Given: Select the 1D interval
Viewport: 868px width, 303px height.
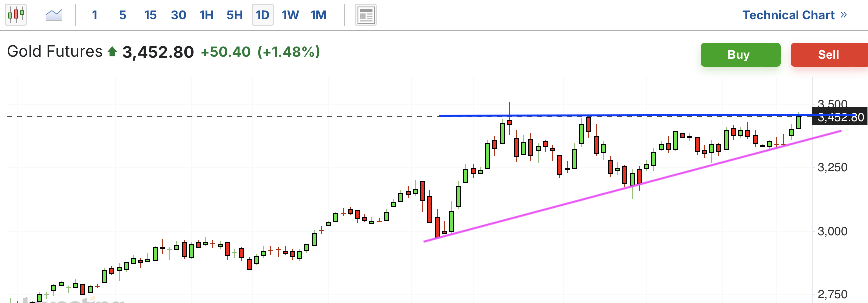Looking at the screenshot, I should [x=262, y=15].
